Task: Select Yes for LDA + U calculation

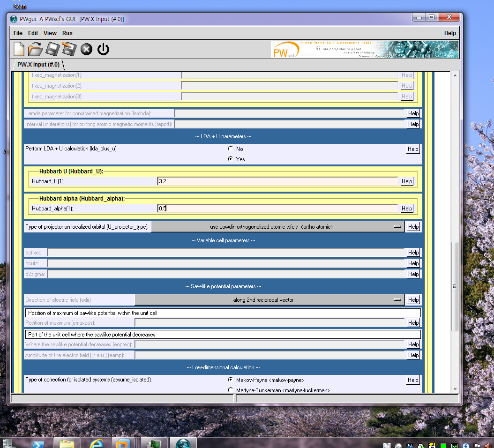Action: tap(230, 159)
